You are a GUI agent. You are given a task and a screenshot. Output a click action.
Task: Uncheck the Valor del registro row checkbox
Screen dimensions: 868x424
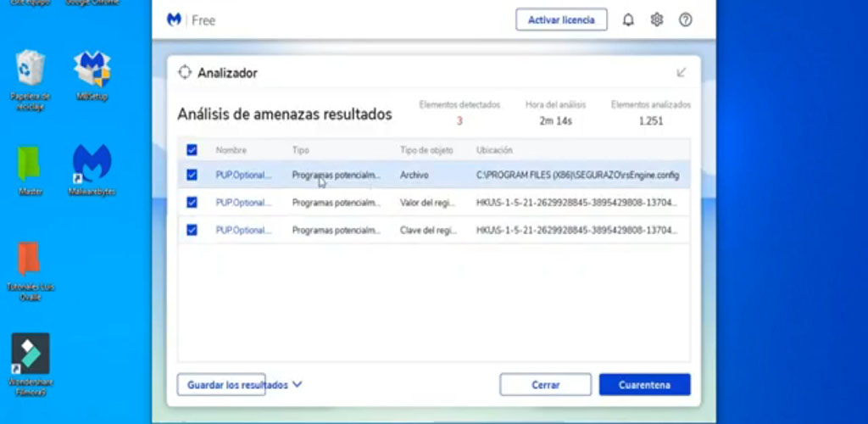(192, 203)
